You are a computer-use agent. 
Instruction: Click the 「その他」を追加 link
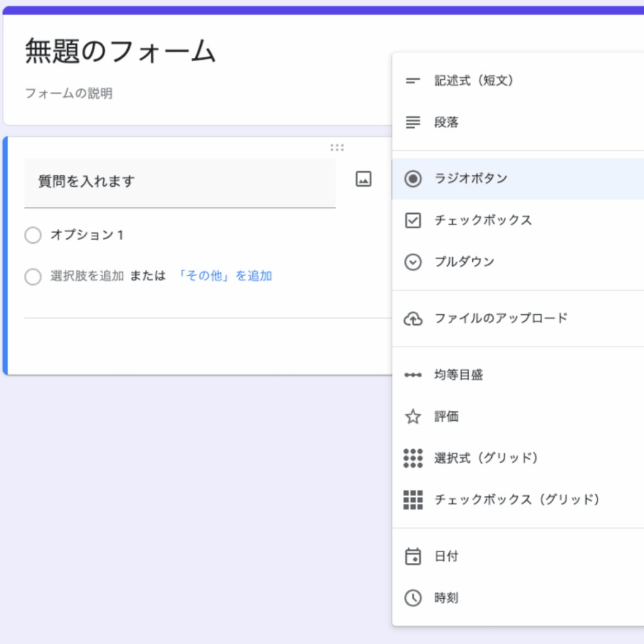tap(225, 276)
